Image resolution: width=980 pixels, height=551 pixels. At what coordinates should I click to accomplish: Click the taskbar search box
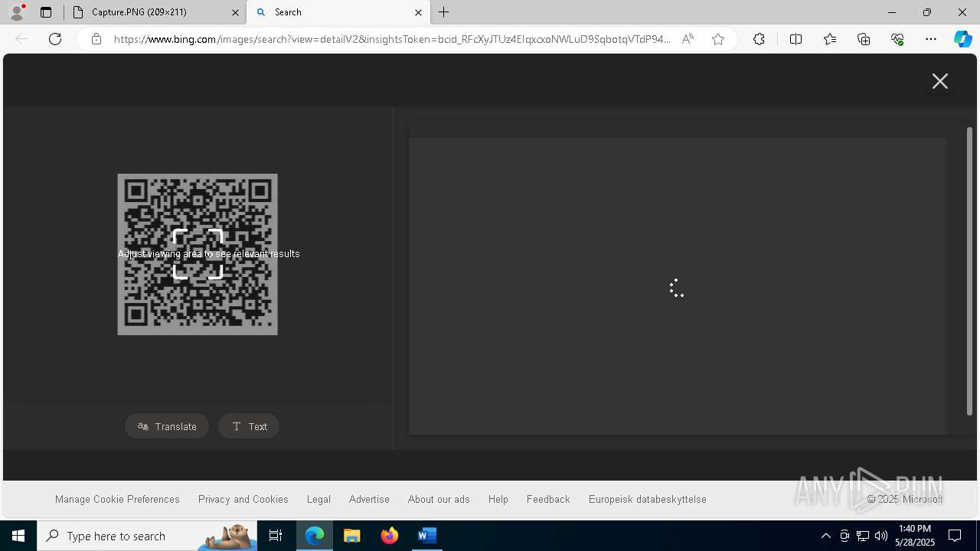click(147, 536)
